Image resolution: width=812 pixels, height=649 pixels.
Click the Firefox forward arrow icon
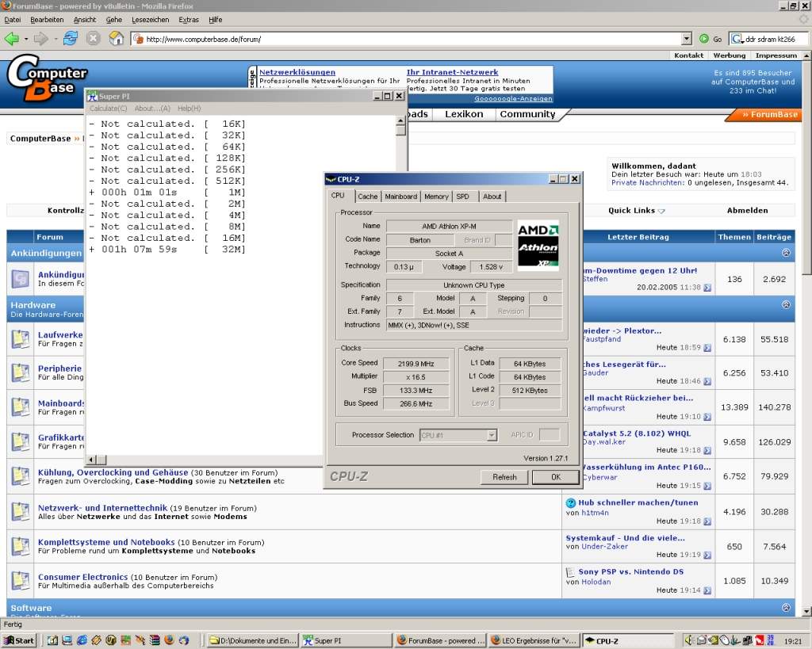click(x=40, y=38)
